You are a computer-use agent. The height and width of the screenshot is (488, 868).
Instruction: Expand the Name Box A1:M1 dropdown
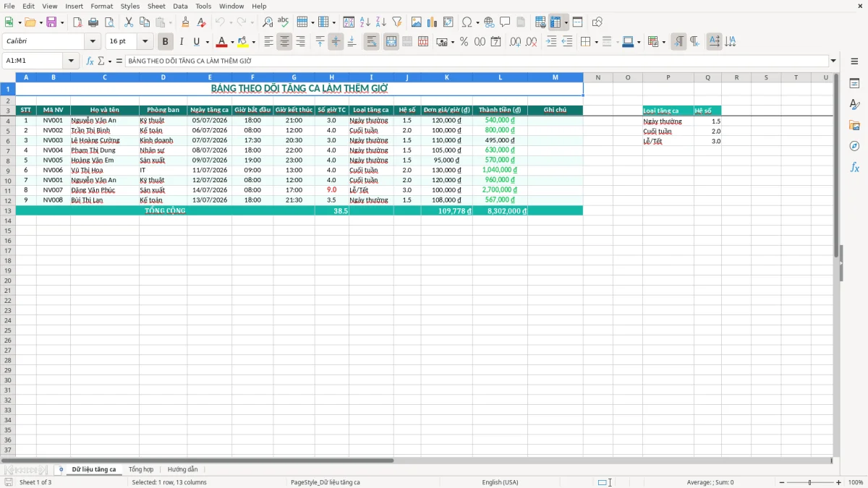[71, 61]
